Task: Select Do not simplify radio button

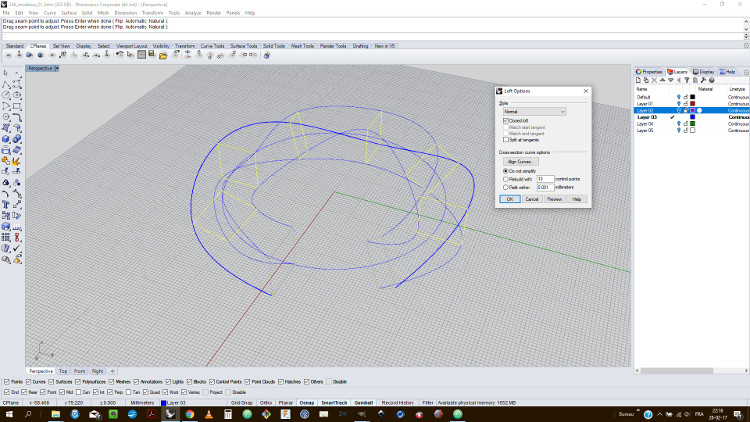Action: 506,171
